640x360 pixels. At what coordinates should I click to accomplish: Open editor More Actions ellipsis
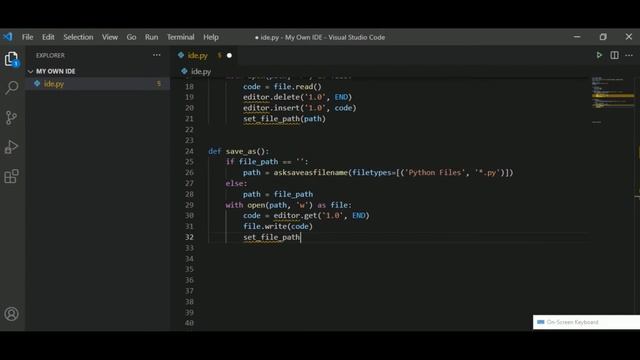point(629,55)
